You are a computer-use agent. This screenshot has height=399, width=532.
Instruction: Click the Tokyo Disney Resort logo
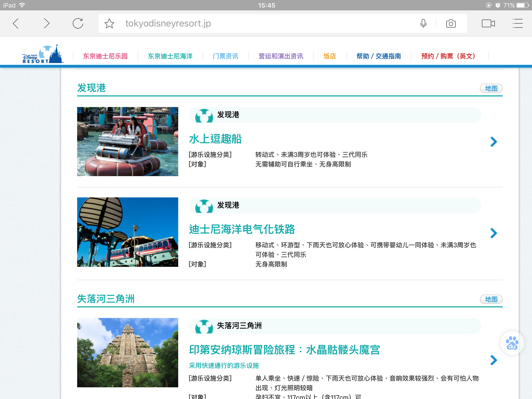pos(43,54)
